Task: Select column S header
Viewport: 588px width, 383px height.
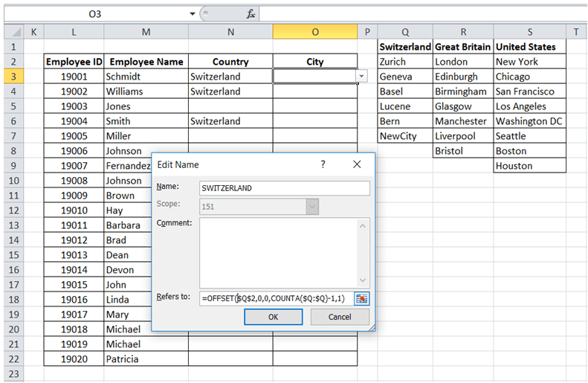Action: click(530, 32)
